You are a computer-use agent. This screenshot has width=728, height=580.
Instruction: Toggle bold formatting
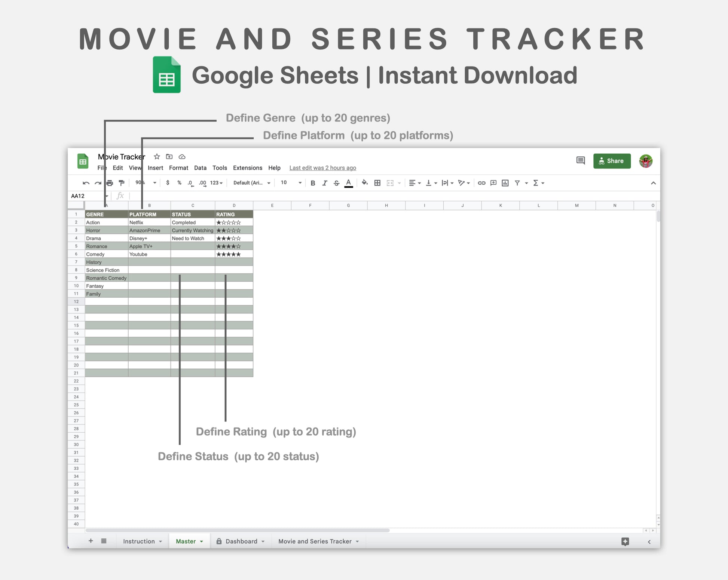(313, 183)
